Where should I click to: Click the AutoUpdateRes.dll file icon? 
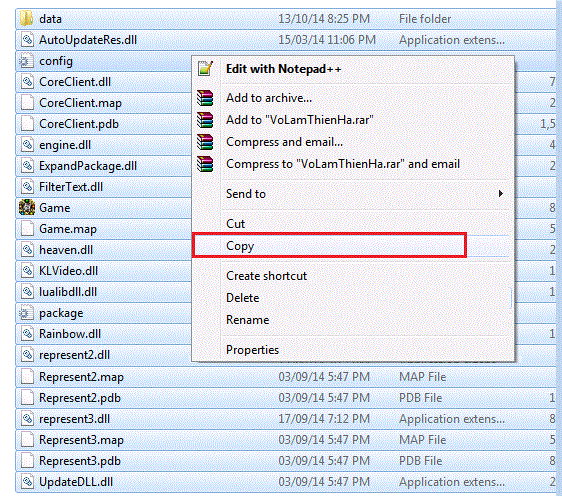27,40
